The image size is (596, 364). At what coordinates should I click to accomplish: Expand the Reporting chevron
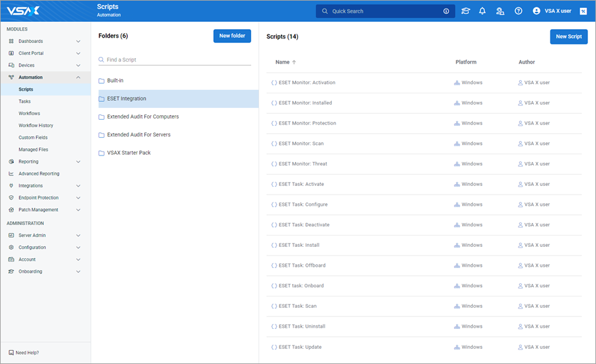78,161
